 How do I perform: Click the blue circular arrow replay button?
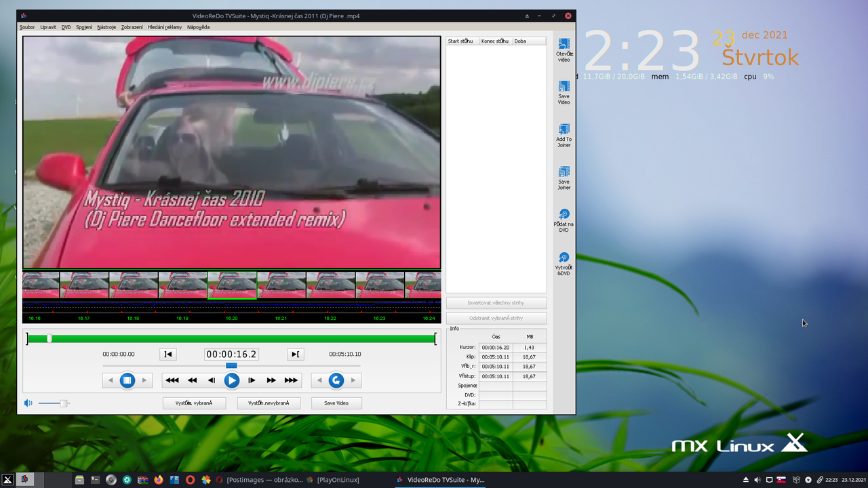point(336,380)
